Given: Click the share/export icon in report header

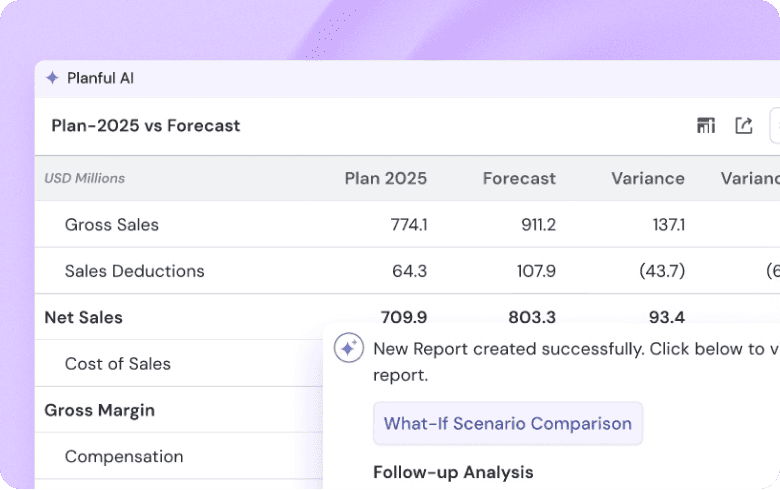Looking at the screenshot, I should tap(744, 125).
